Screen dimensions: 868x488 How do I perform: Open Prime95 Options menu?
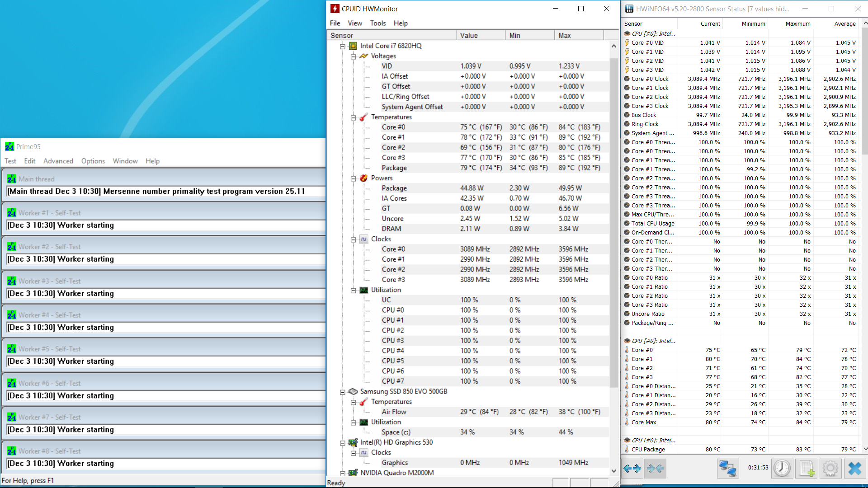(x=93, y=161)
